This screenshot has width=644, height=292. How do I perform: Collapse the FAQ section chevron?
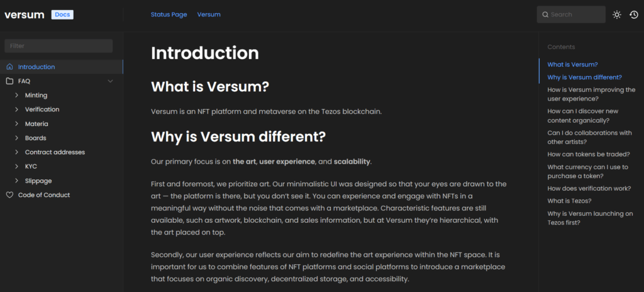[110, 81]
